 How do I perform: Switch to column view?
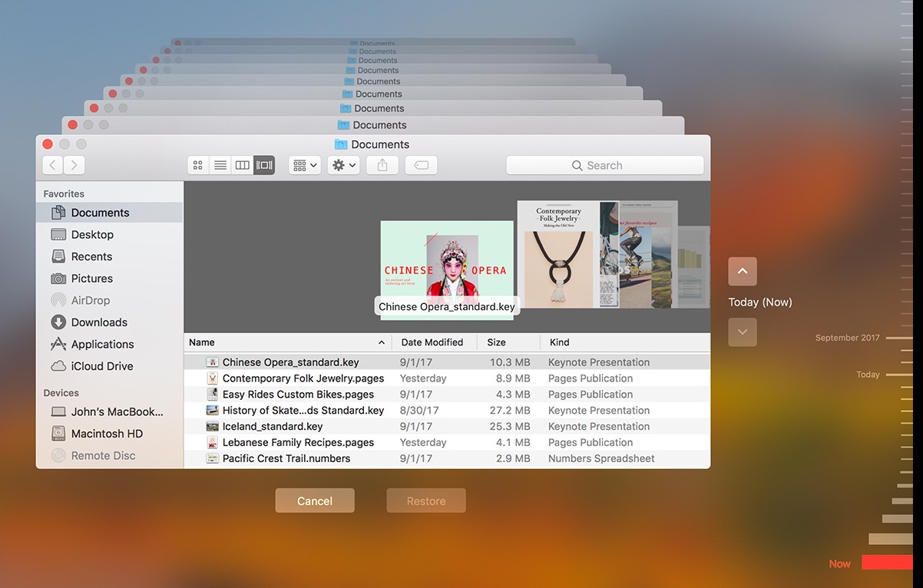tap(242, 165)
